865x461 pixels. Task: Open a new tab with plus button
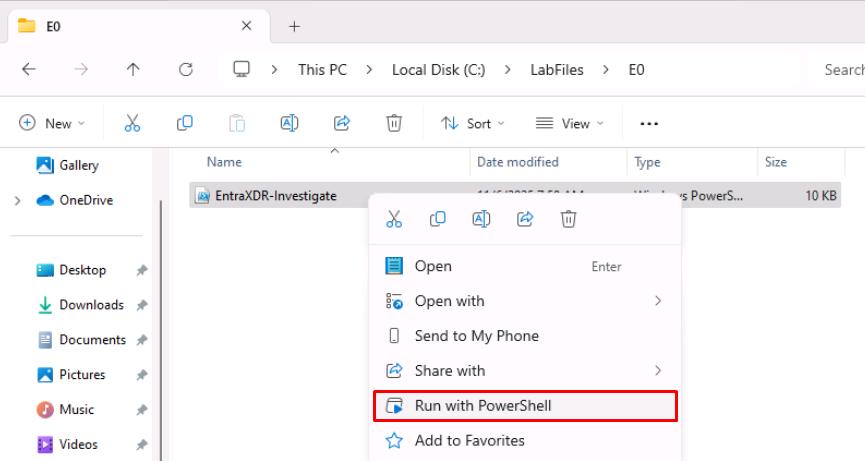[x=294, y=27]
